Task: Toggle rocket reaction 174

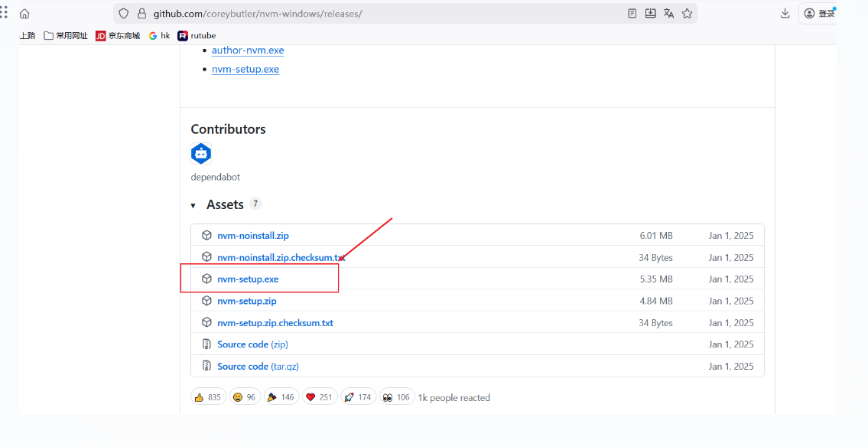Action: pos(358,397)
